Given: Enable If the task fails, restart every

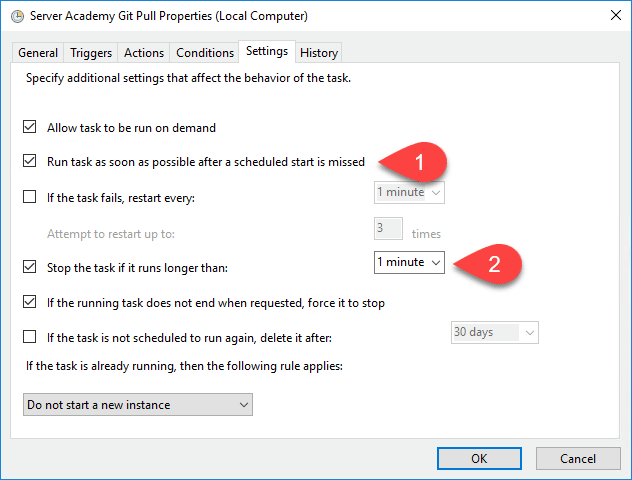Looking at the screenshot, I should click(x=29, y=197).
